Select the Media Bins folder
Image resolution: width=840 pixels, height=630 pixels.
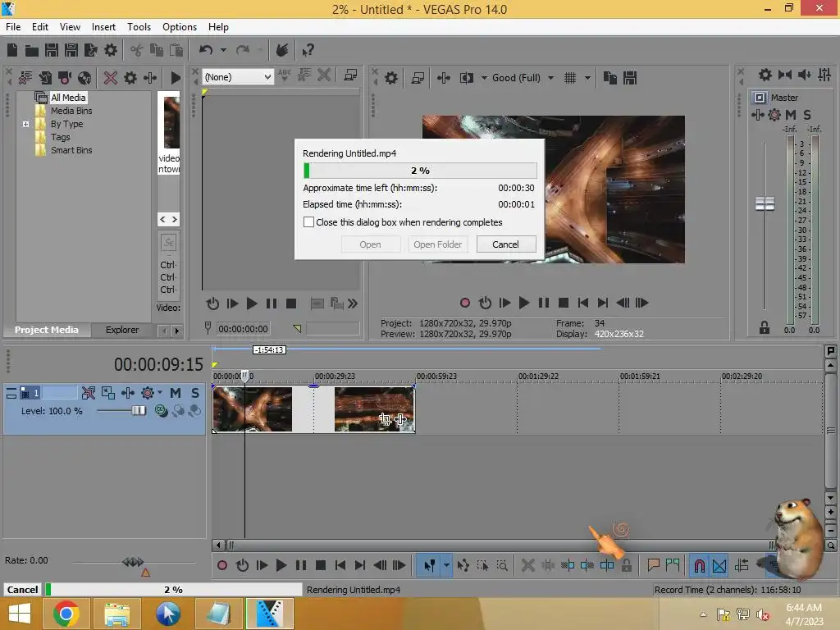tap(71, 111)
